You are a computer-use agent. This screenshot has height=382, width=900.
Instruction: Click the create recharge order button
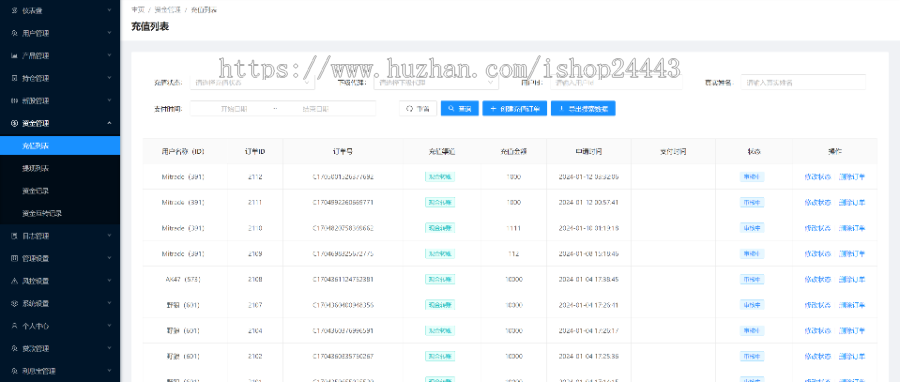pos(514,108)
